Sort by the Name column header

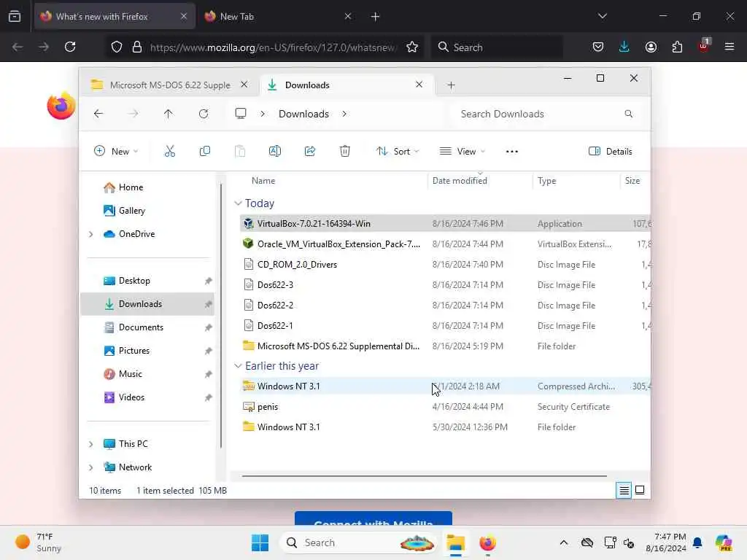coord(263,181)
